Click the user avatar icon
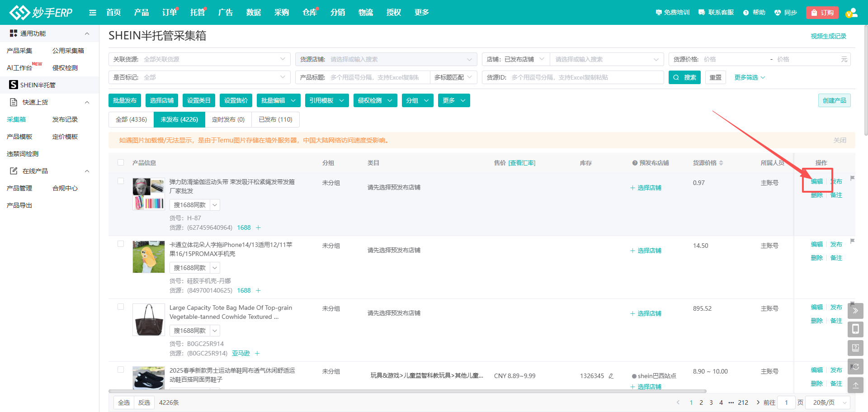868x412 pixels. pos(851,13)
